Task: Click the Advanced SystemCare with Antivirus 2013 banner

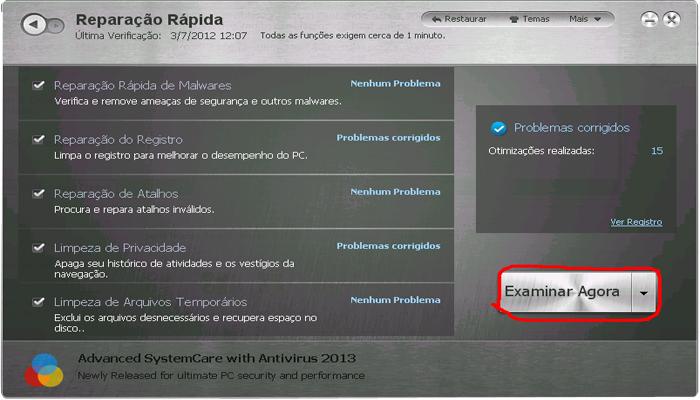Action: coord(217,358)
